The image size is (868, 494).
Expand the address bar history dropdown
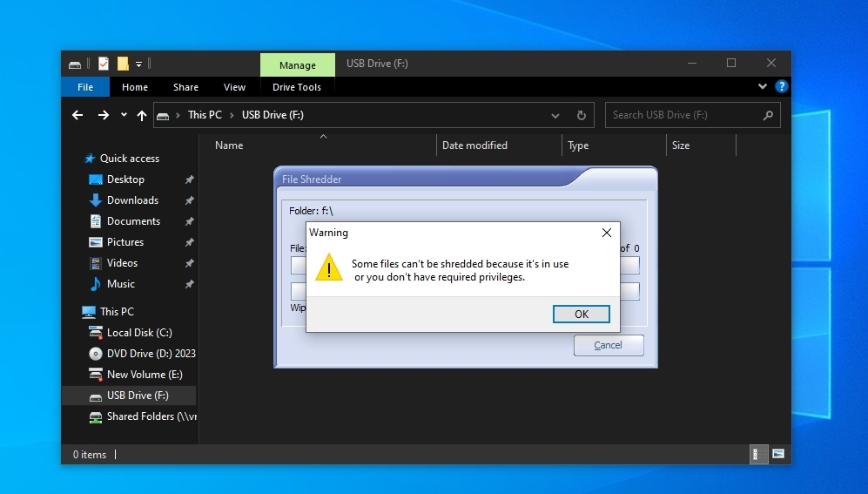tap(555, 115)
